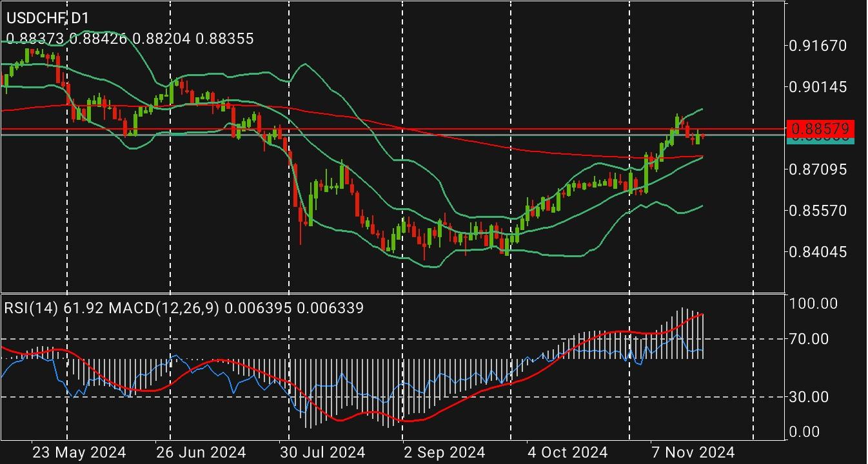868x464 pixels.
Task: Click the 30.00 RSI oversold level label
Action: coord(809,397)
